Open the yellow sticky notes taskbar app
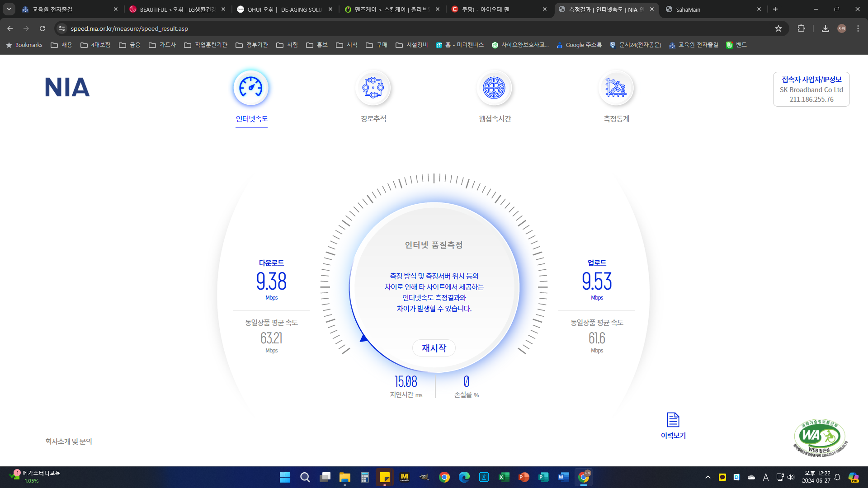This screenshot has height=488, width=868. [x=385, y=477]
